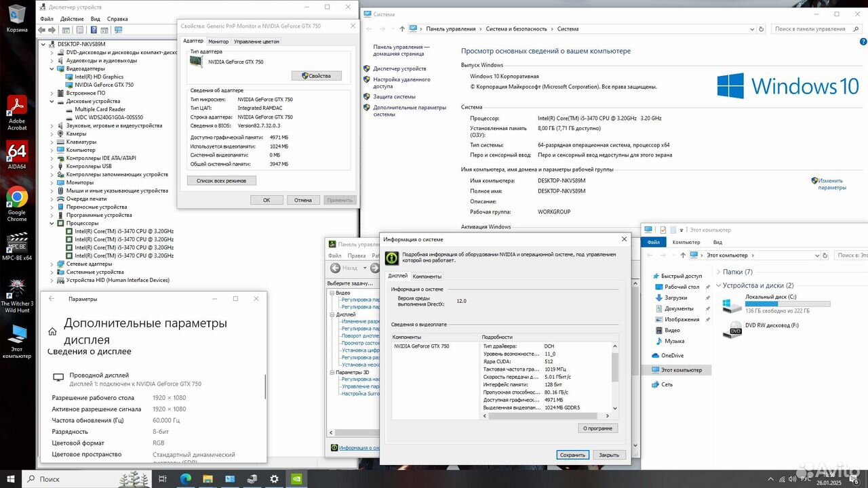This screenshot has height=488, width=868.
Task: Click О программе button
Action: click(598, 428)
